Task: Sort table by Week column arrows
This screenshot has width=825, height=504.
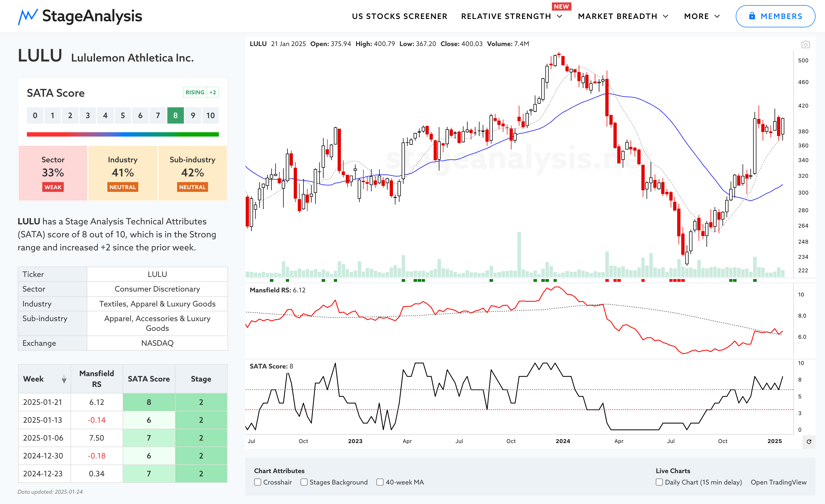Action: click(64, 379)
